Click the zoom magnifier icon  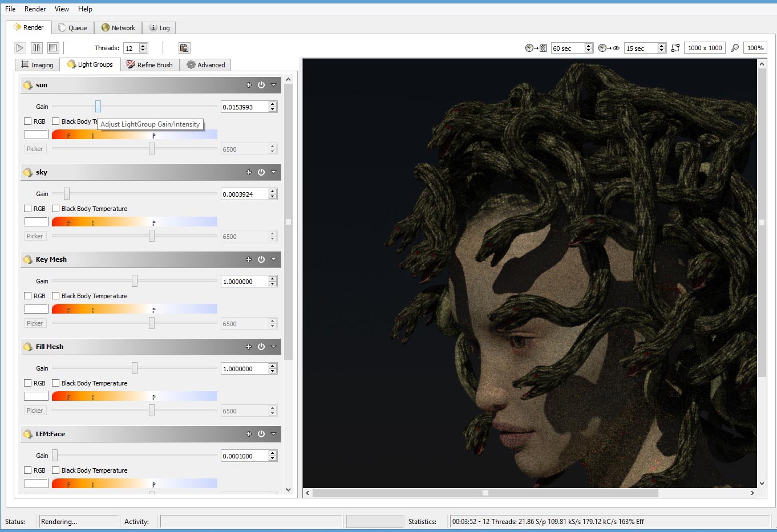735,48
